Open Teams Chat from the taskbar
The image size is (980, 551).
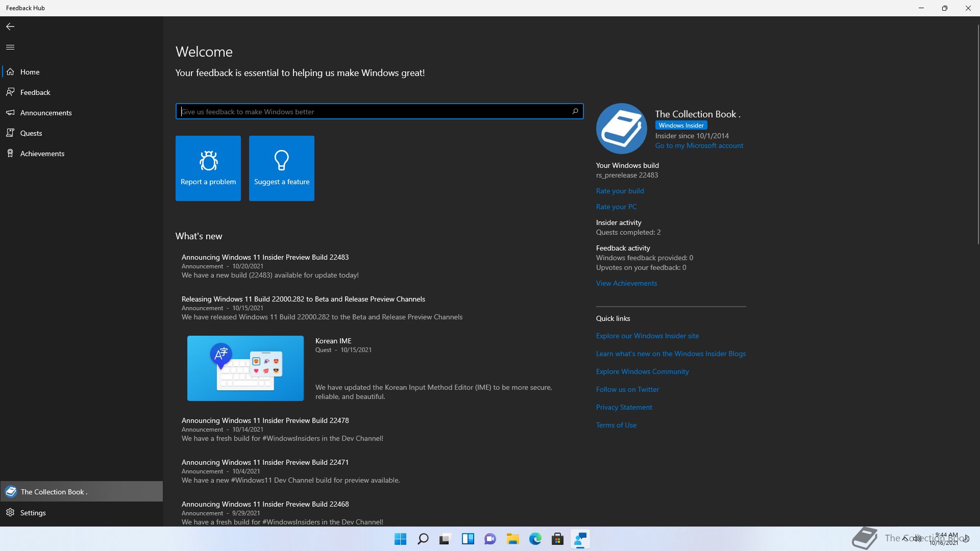(491, 539)
